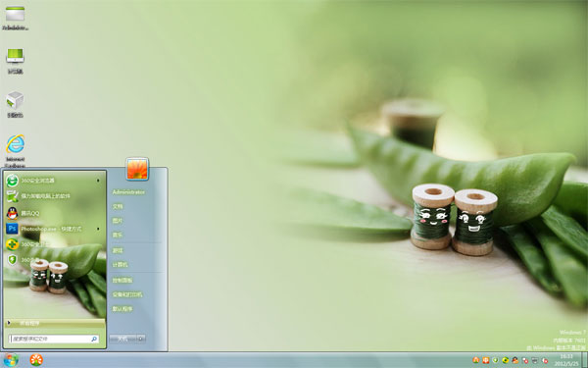Open Default Programs from Start menu
588x368 pixels.
click(x=122, y=309)
